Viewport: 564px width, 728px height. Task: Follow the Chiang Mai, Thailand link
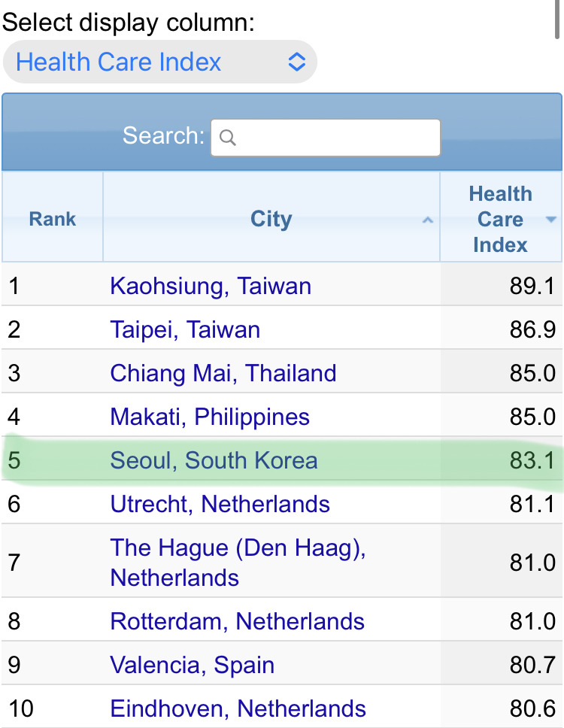tap(223, 373)
